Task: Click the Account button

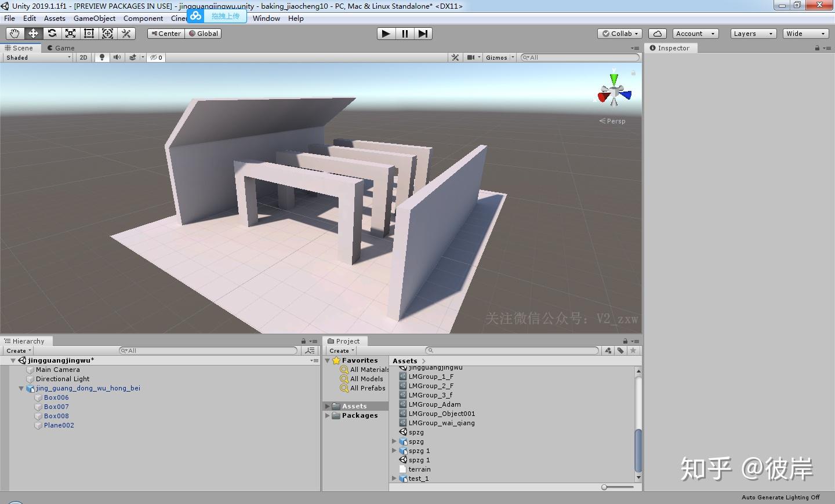Action: tap(695, 34)
